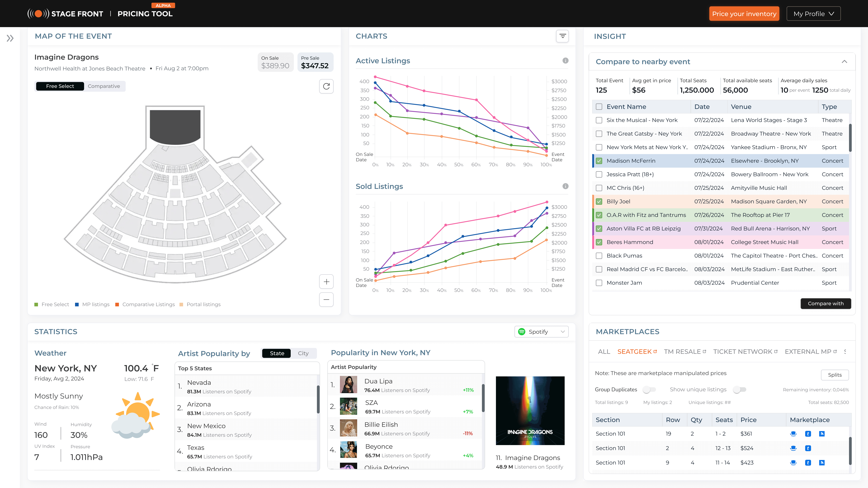Switch artist popularity to City
The image size is (868, 488).
click(x=303, y=353)
